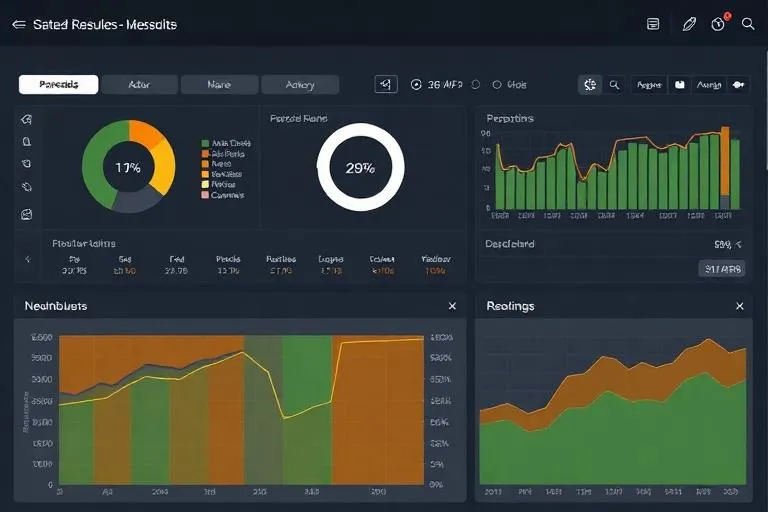Select the radio button labeled Vols
The width and height of the screenshot is (768, 512).
click(x=497, y=85)
